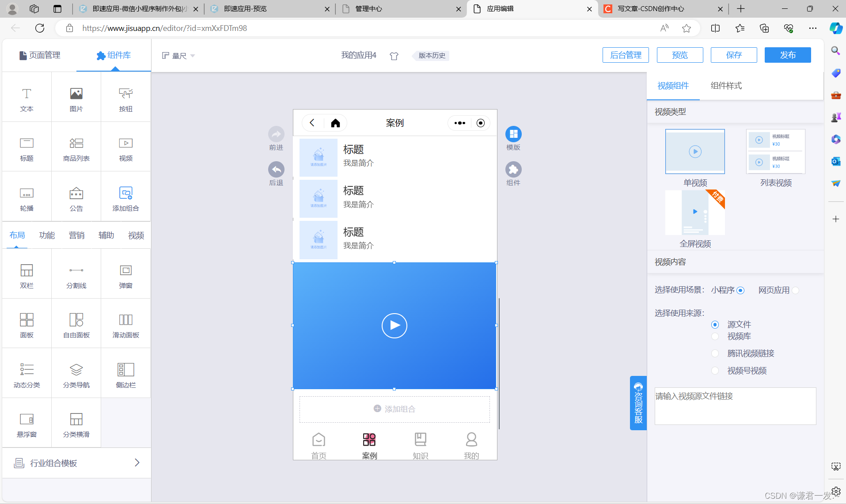This screenshot has height=504, width=846.
Task: Click the 预览 preview button
Action: click(680, 55)
